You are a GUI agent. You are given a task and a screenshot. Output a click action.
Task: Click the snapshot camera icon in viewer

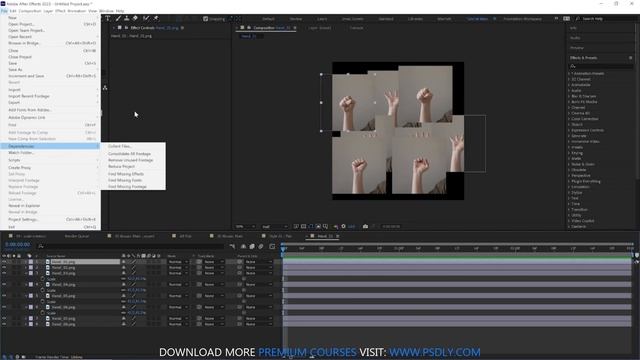point(365,227)
